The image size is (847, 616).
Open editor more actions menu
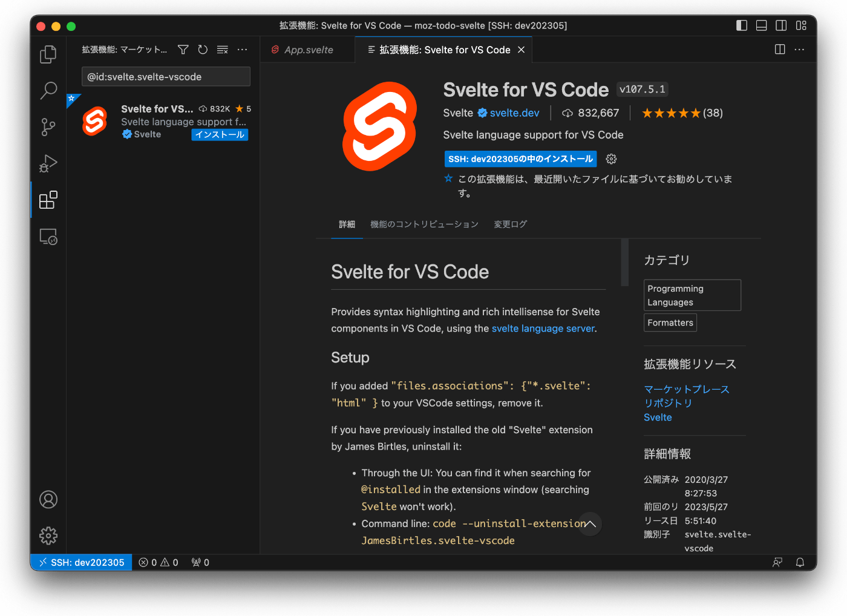799,50
